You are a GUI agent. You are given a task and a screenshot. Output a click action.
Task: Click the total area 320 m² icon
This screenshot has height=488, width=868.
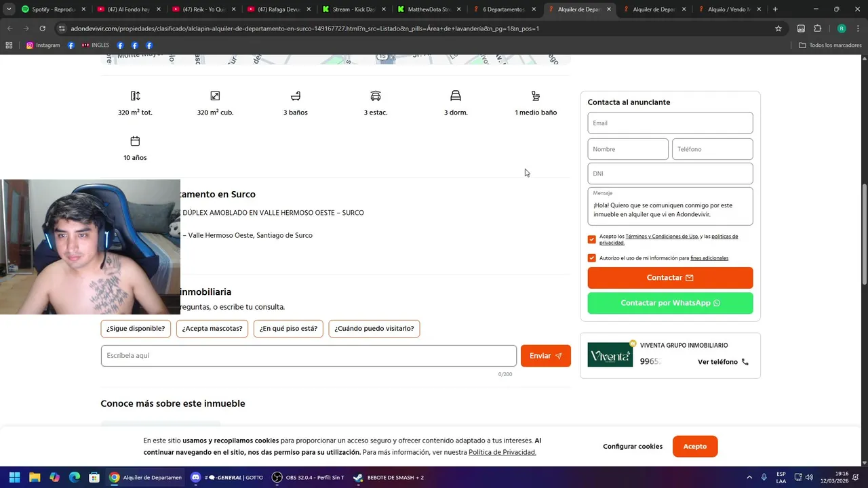pyautogui.click(x=135, y=96)
